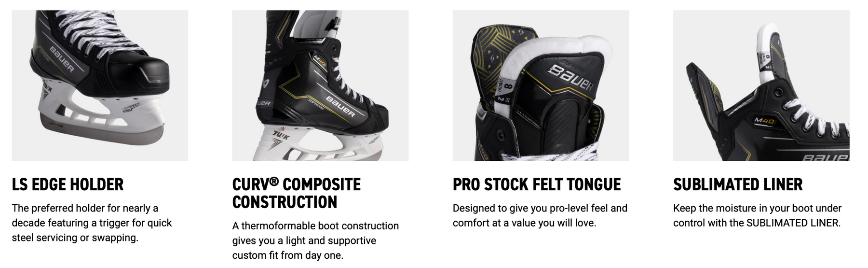
Task: Open the Curv Composite Construction product image
Action: click(320, 85)
